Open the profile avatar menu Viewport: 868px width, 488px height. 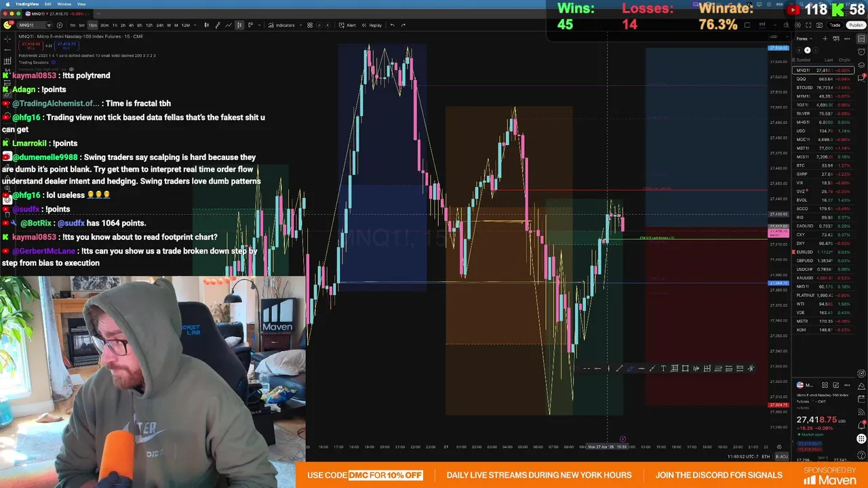coord(7,25)
